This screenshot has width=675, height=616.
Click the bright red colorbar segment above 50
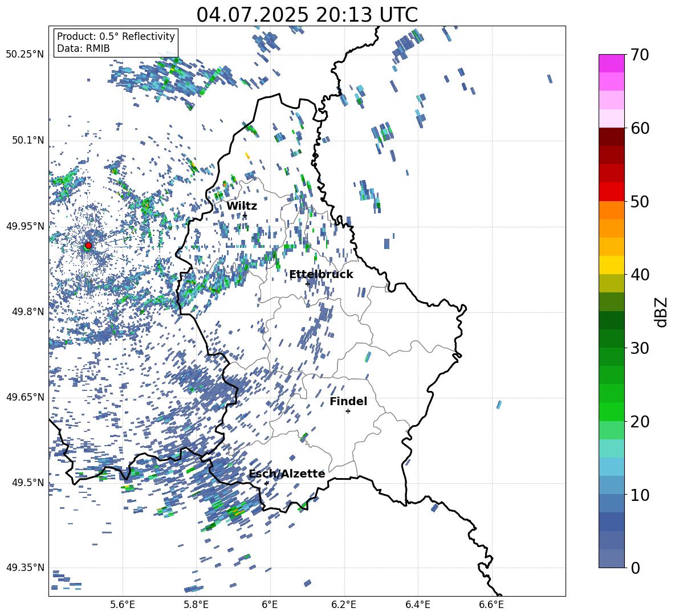point(612,192)
